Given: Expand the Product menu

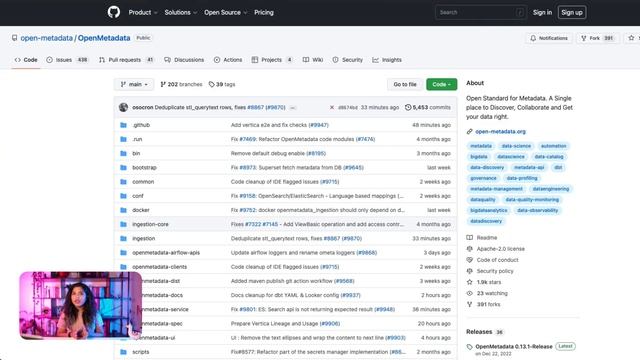Looking at the screenshot, I should [143, 12].
